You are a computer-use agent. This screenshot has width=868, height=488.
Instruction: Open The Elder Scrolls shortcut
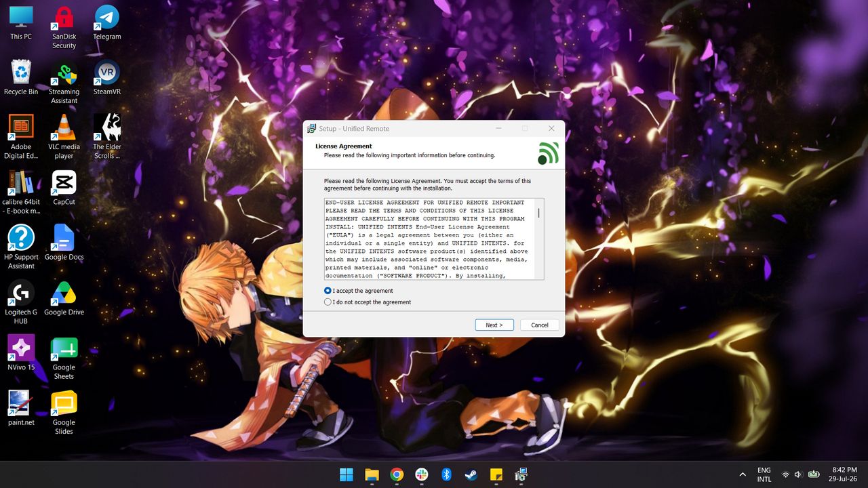click(106, 137)
